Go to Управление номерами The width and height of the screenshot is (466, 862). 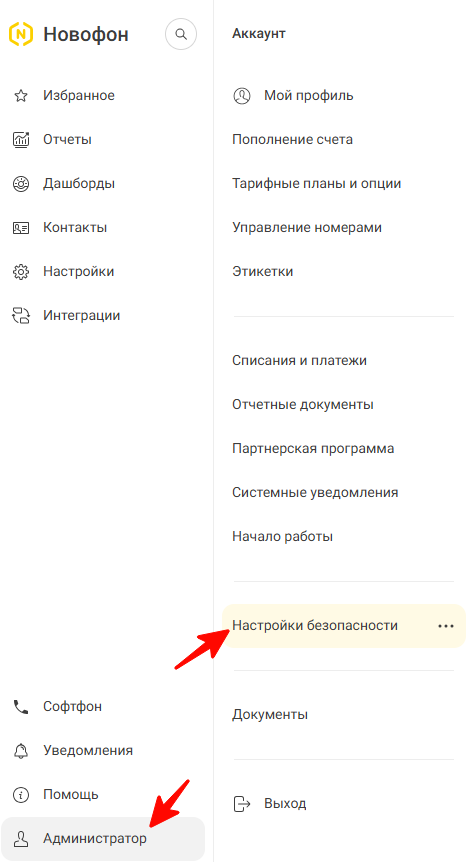point(307,228)
